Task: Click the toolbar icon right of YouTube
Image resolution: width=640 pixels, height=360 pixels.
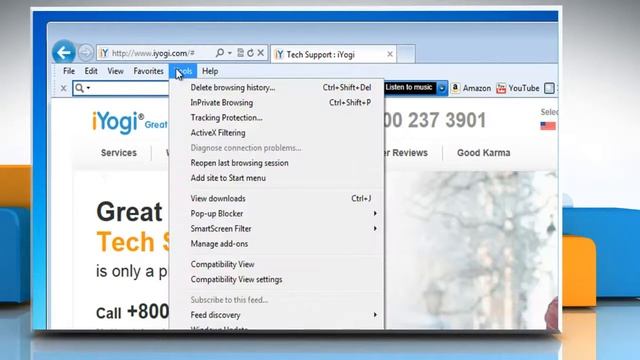Action: [549, 88]
